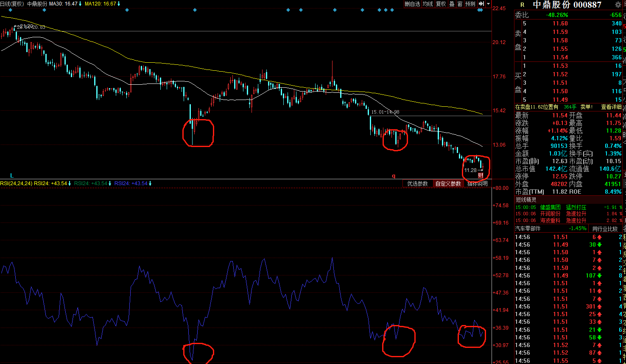Click the red q marker on the chart
626x364 pixels.
[394, 175]
